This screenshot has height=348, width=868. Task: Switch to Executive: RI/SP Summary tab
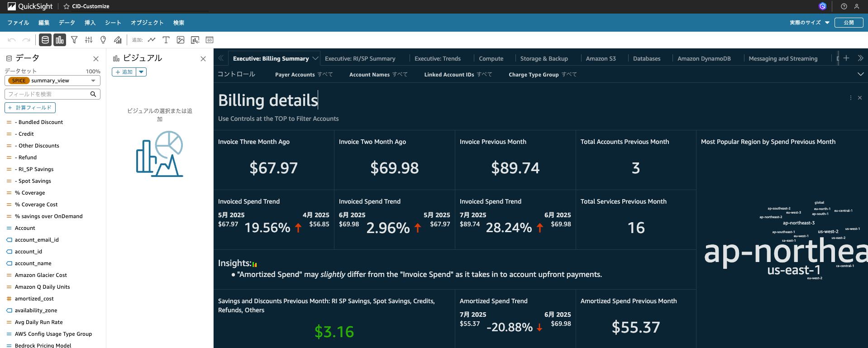pos(360,58)
